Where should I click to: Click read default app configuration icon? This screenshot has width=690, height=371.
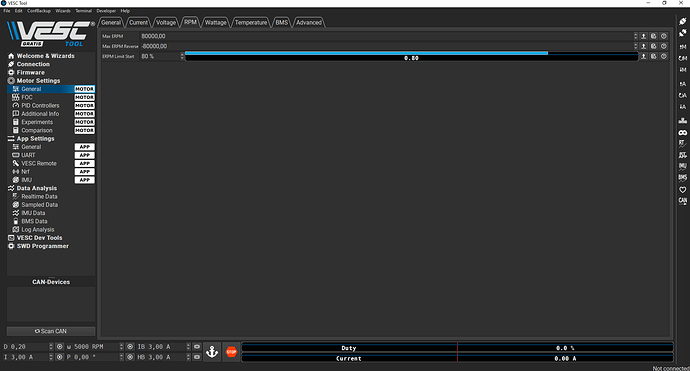683,95
